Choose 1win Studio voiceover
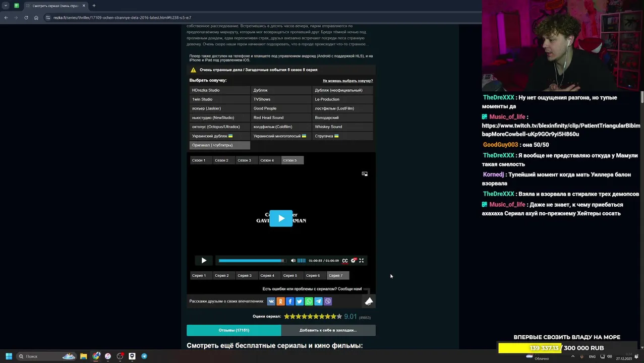This screenshot has height=363, width=644. 220,99
